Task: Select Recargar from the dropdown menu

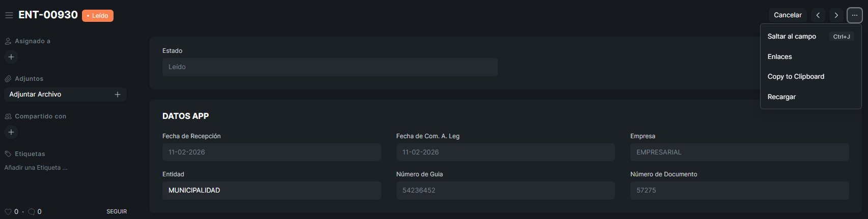Action: click(x=781, y=97)
